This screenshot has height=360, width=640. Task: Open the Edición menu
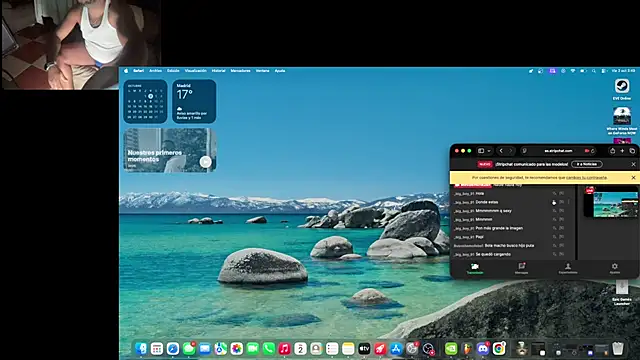pos(173,71)
